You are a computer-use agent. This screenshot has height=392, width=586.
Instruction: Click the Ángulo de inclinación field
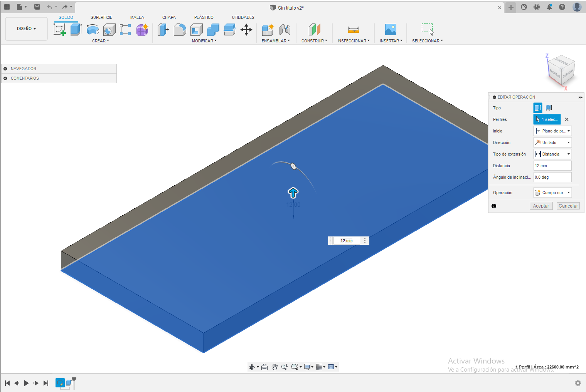tap(552, 177)
